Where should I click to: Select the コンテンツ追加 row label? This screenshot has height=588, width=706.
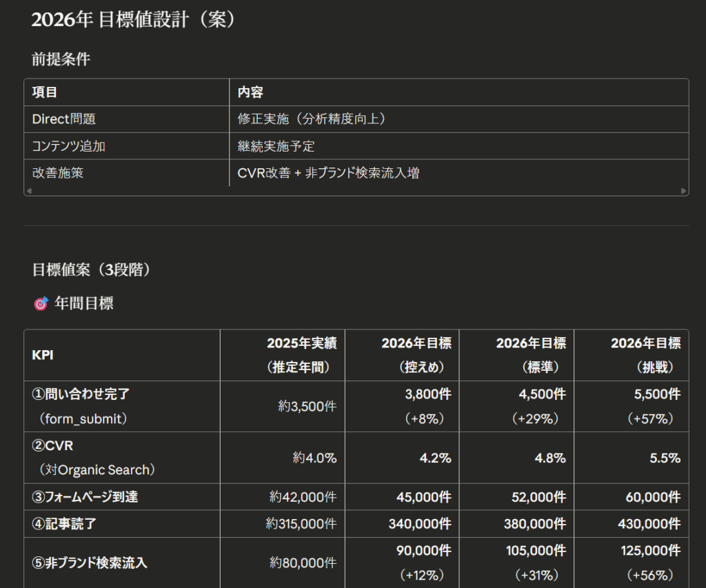click(x=69, y=146)
